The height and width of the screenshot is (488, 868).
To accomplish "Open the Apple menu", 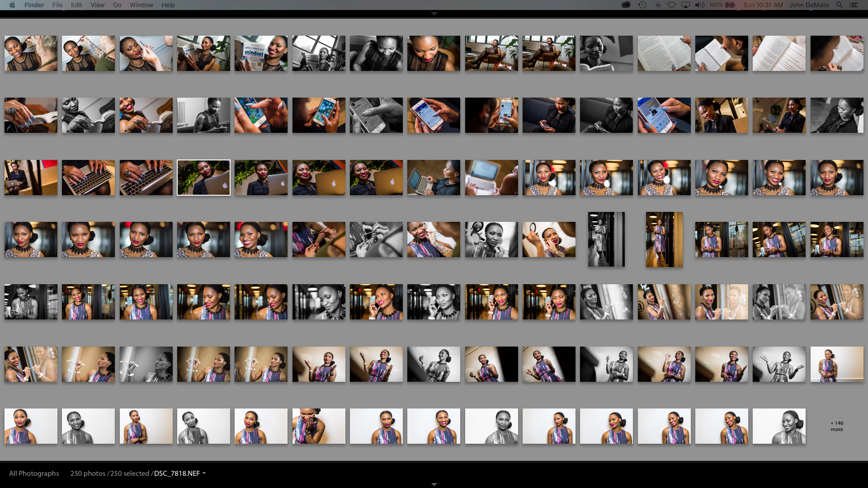I will [12, 5].
